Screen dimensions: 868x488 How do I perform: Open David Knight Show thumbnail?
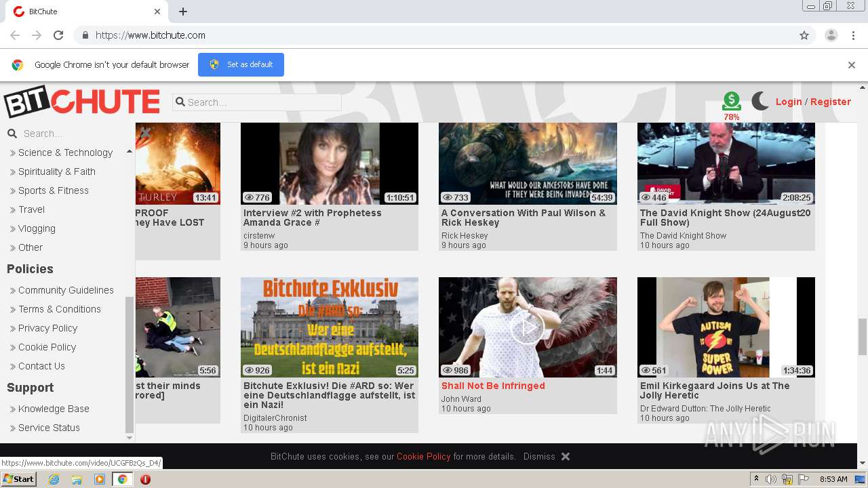pyautogui.click(x=726, y=163)
